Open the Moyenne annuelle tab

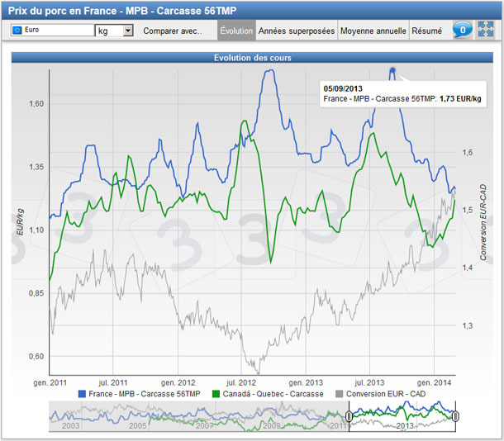click(373, 31)
